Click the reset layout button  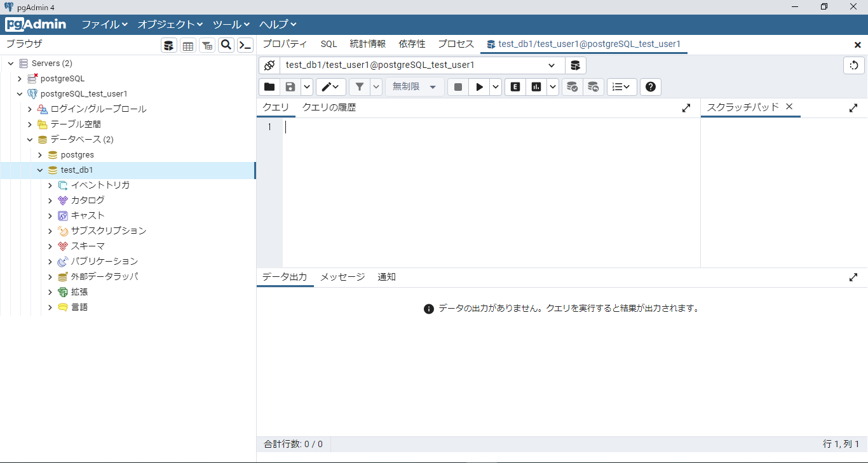pyautogui.click(x=854, y=65)
